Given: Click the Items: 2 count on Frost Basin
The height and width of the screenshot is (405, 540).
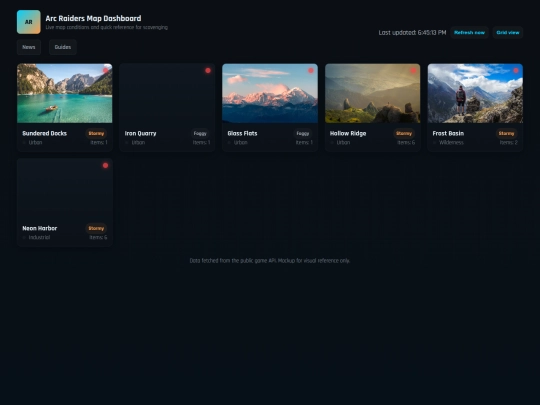Looking at the screenshot, I should (x=509, y=143).
